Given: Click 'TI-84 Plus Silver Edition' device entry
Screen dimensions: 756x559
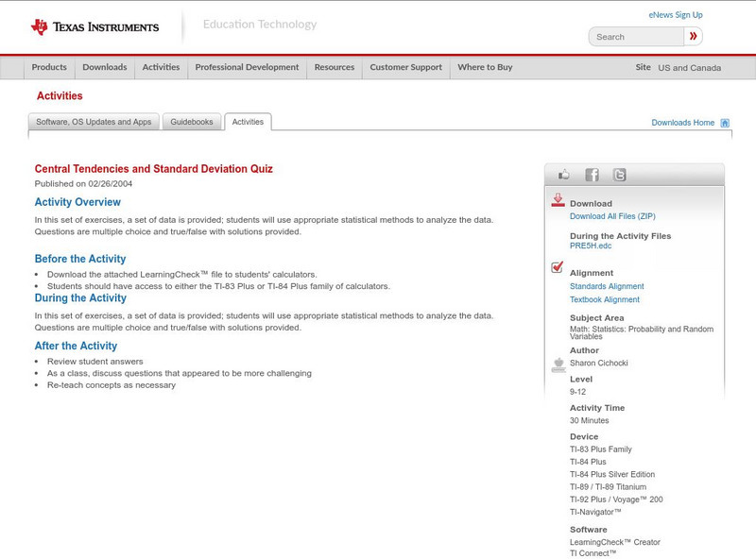Looking at the screenshot, I should pos(612,474).
